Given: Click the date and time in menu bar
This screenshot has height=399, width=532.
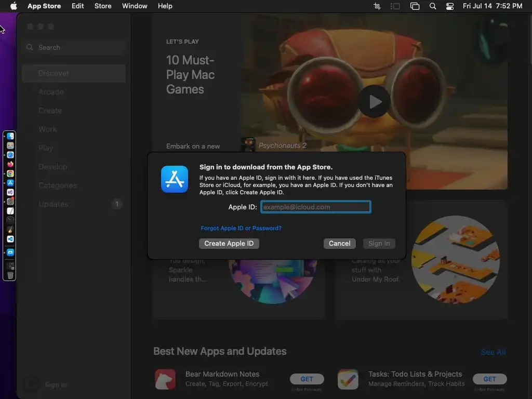Looking at the screenshot, I should coord(493,6).
